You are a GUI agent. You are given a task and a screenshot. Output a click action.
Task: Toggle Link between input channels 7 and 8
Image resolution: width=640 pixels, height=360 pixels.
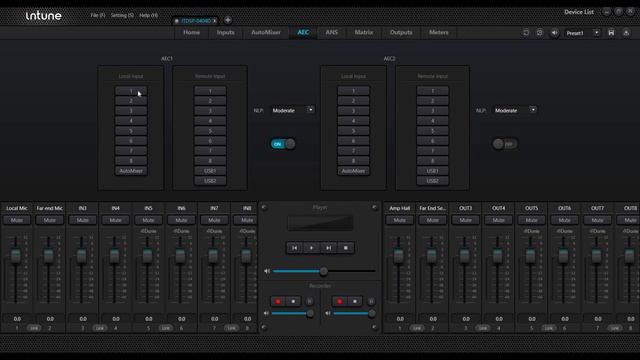pyautogui.click(x=231, y=328)
